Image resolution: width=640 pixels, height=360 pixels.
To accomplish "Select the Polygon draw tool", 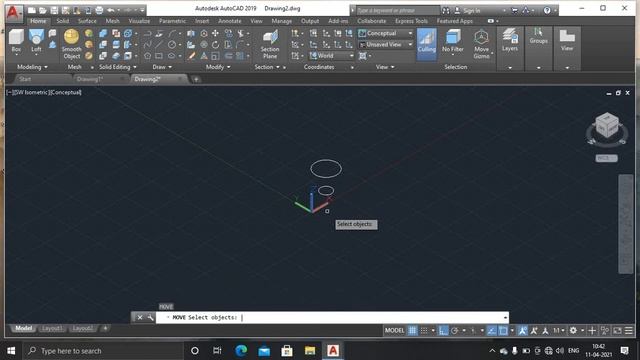I will (x=147, y=56).
